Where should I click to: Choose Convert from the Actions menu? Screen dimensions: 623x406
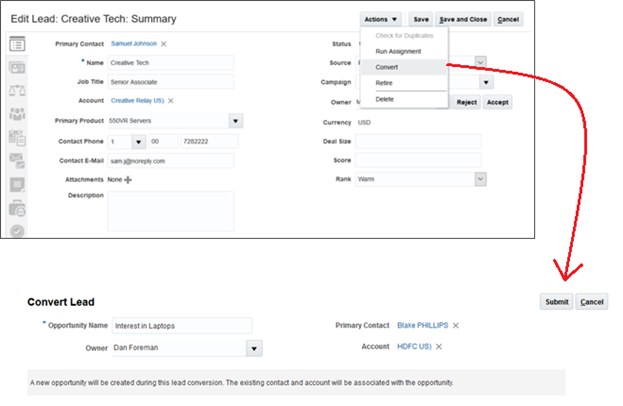(x=386, y=67)
